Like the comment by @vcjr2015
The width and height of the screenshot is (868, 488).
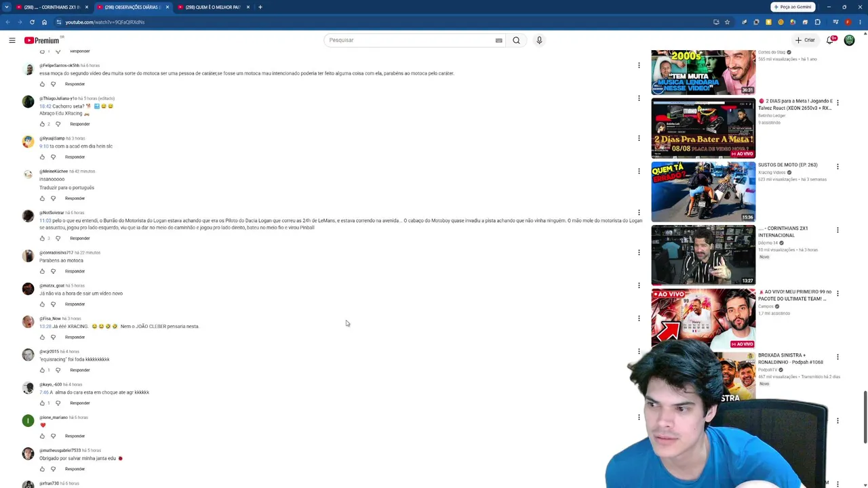click(42, 370)
